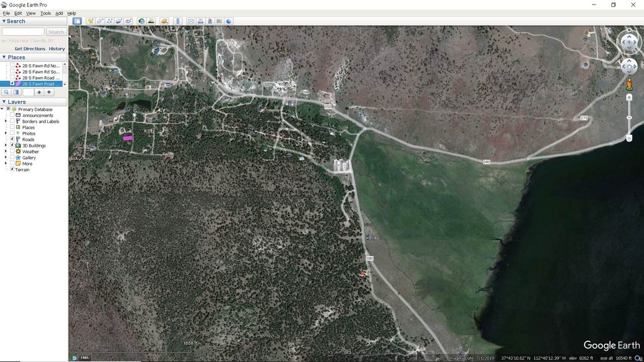Disable the Terrain layer checkbox
This screenshot has width=644, height=362.
12,170
